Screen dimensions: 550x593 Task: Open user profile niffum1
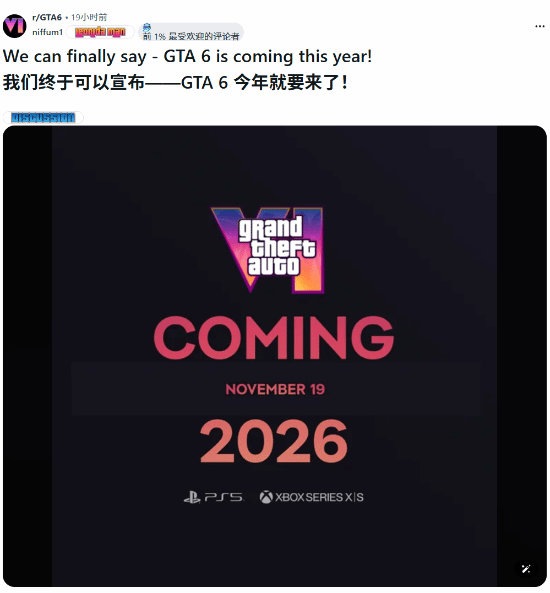(47, 33)
